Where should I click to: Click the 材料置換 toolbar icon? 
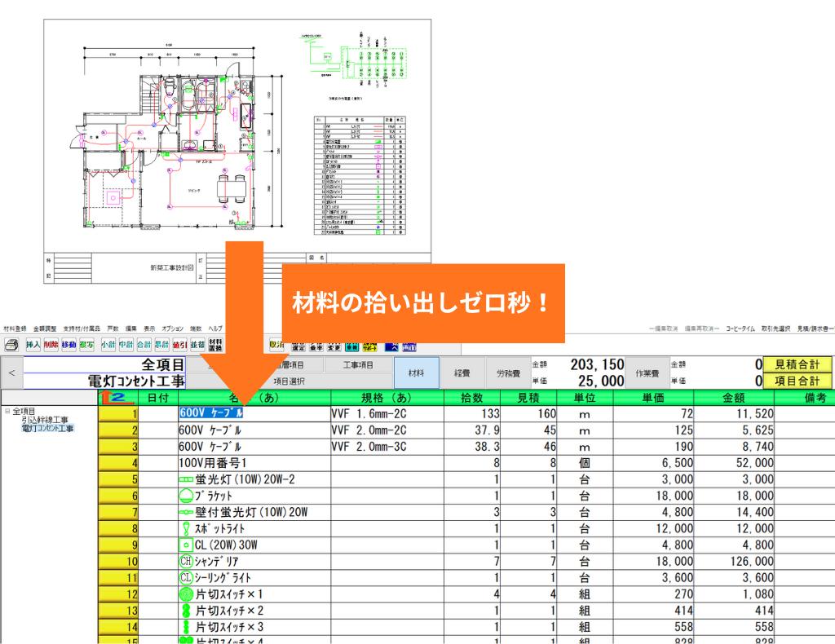[x=215, y=345]
